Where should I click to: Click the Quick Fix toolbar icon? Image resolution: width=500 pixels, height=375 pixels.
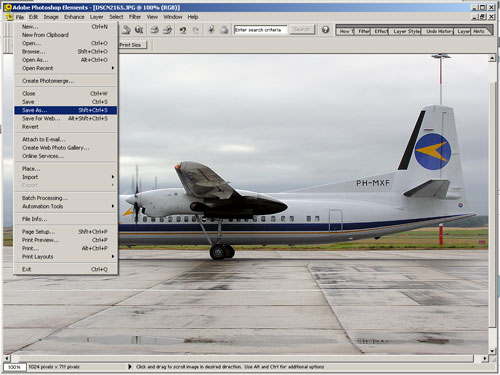(211, 30)
